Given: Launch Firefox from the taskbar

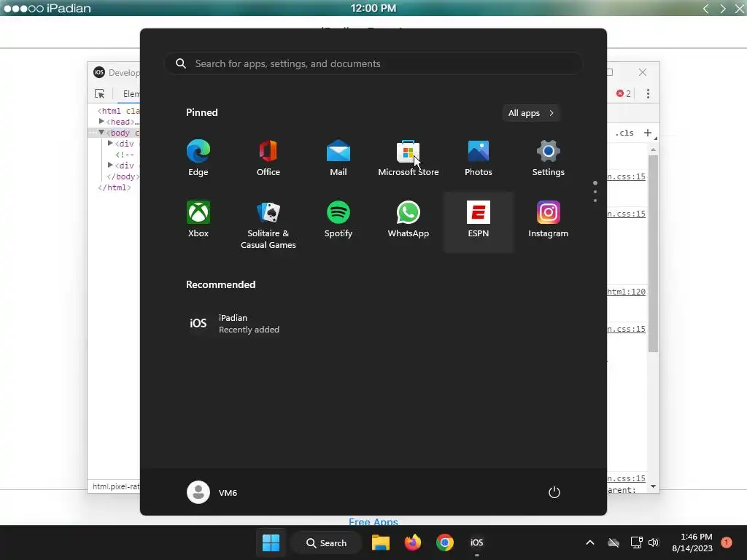Looking at the screenshot, I should tap(413, 542).
